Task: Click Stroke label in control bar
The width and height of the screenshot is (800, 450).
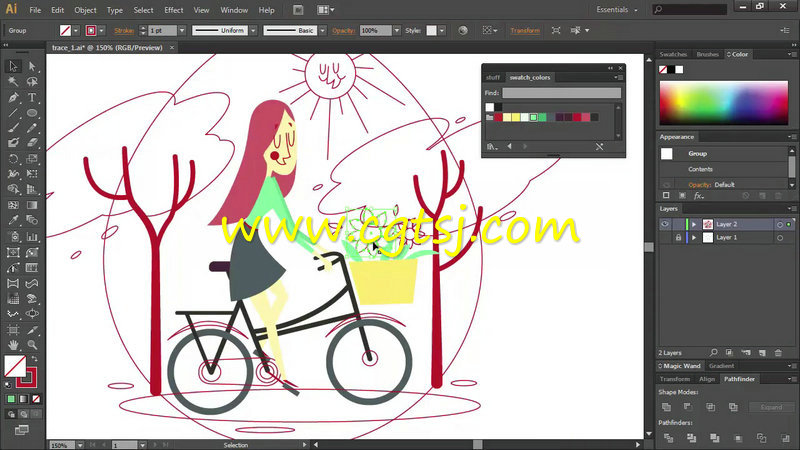Action: (x=124, y=31)
